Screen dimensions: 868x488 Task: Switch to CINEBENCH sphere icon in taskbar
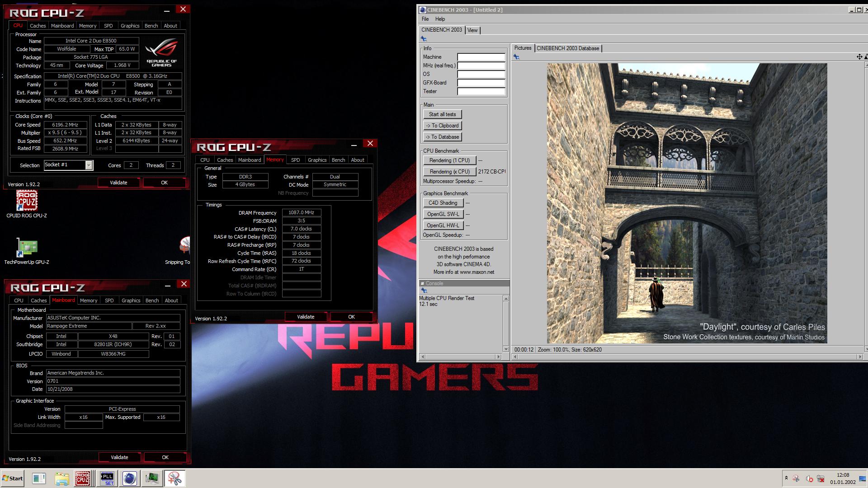tap(130, 479)
